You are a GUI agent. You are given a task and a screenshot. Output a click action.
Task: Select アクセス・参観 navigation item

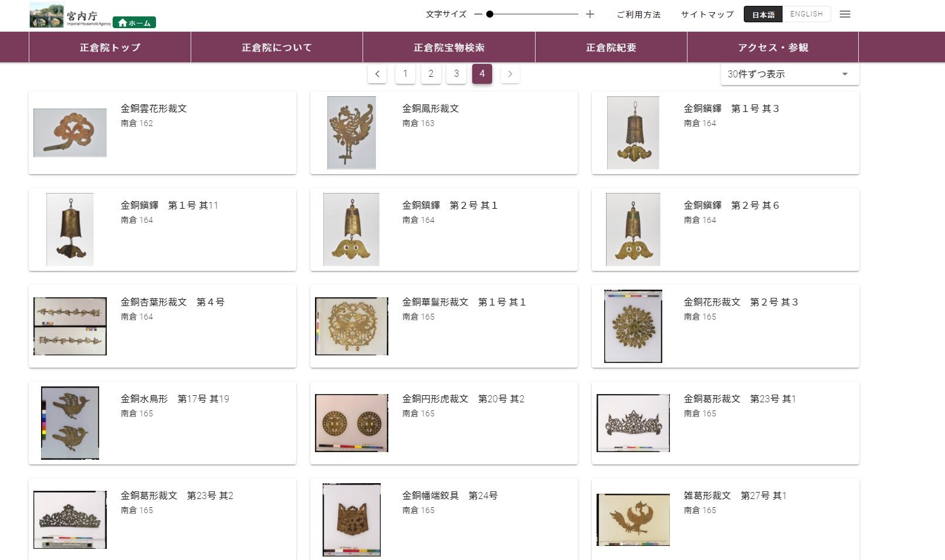[x=773, y=47]
